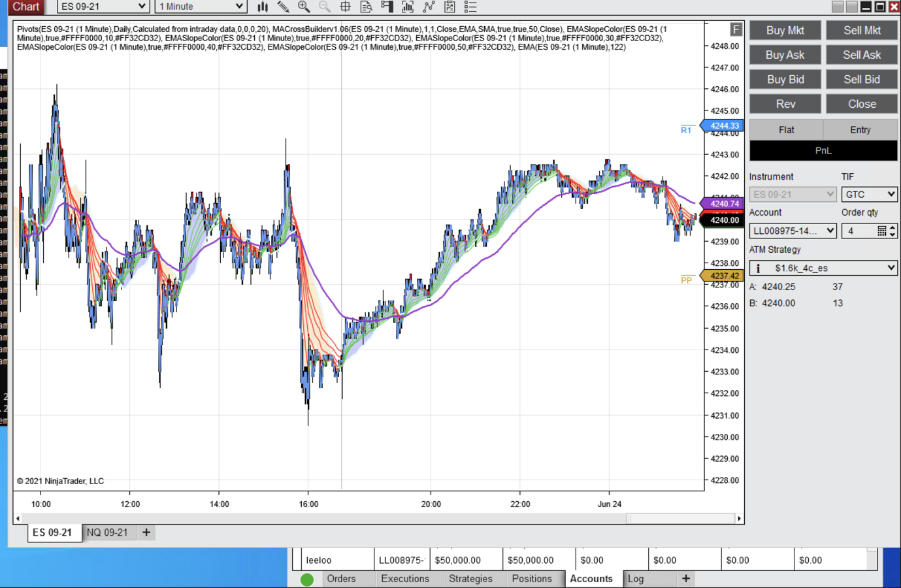Click the zoom in magnifier icon
Screen dimensions: 901x588
point(304,7)
